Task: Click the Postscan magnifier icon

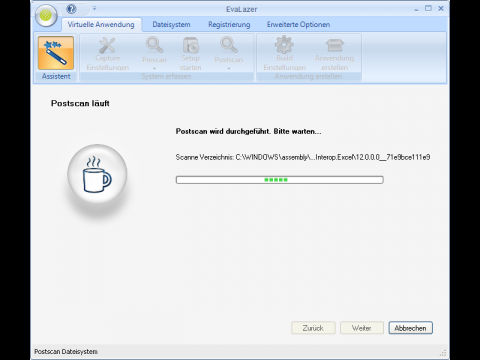Action: click(x=229, y=45)
